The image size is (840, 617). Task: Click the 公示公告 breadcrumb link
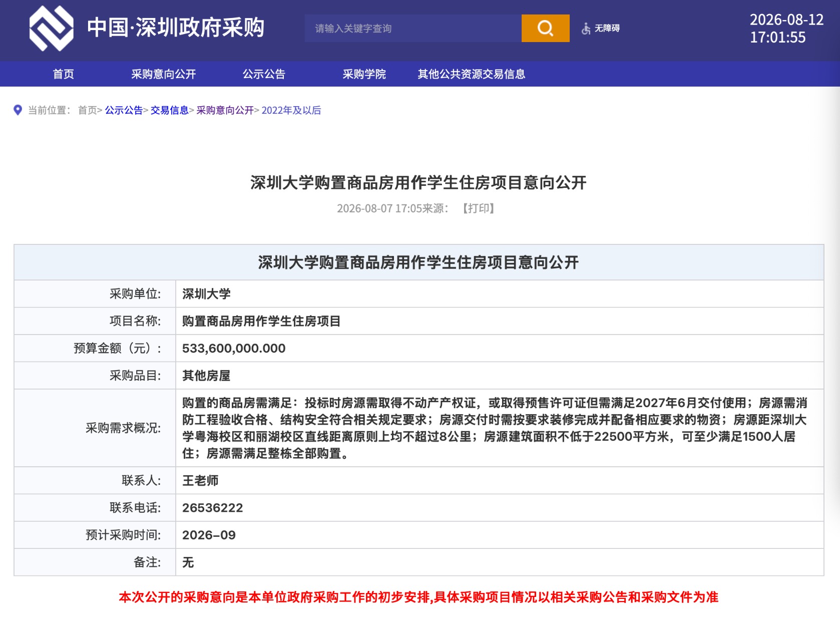coord(124,110)
